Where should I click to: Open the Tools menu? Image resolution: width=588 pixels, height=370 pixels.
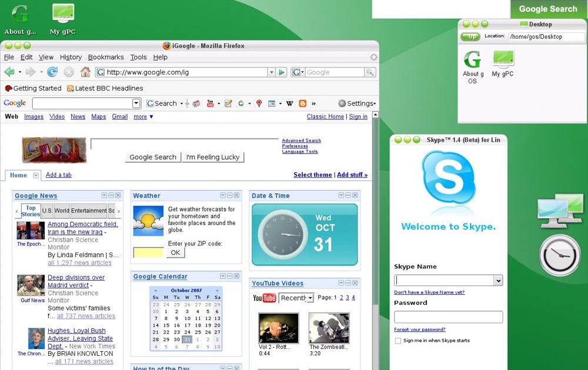138,58
